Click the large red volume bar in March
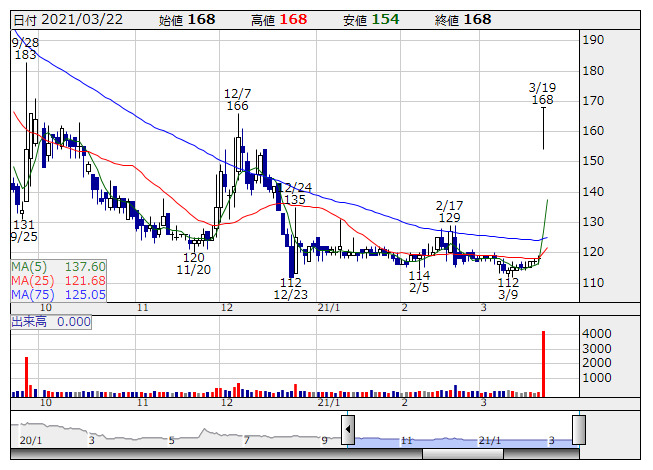This screenshot has width=653, height=470. click(543, 364)
